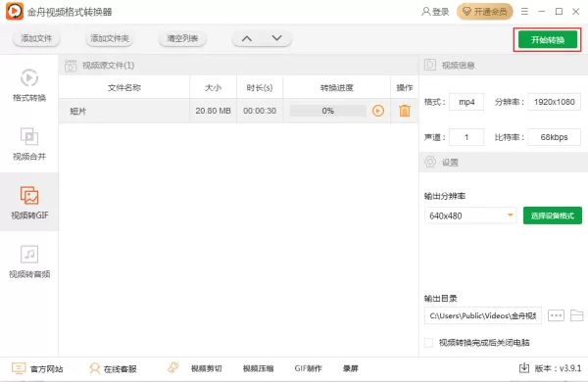Click the 0% conversion progress bar
Viewport: 588px width, 382px height.
327,111
